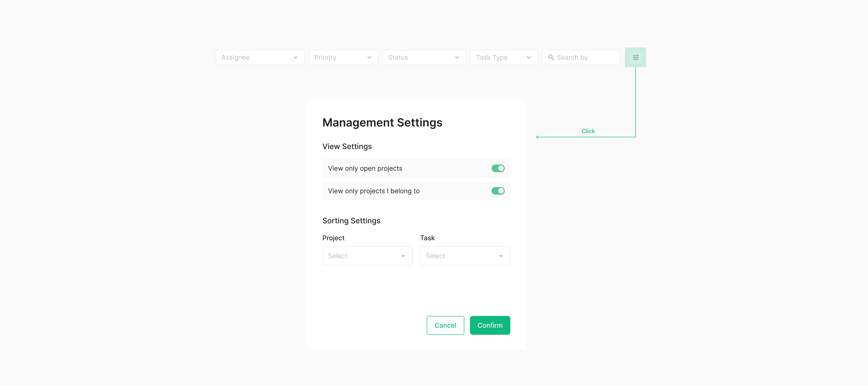
Task: Click the View Settings section title
Action: (347, 146)
